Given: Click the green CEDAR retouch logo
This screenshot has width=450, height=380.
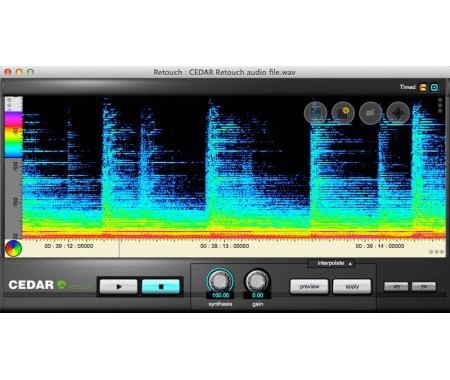Looking at the screenshot, I should coord(61,285).
